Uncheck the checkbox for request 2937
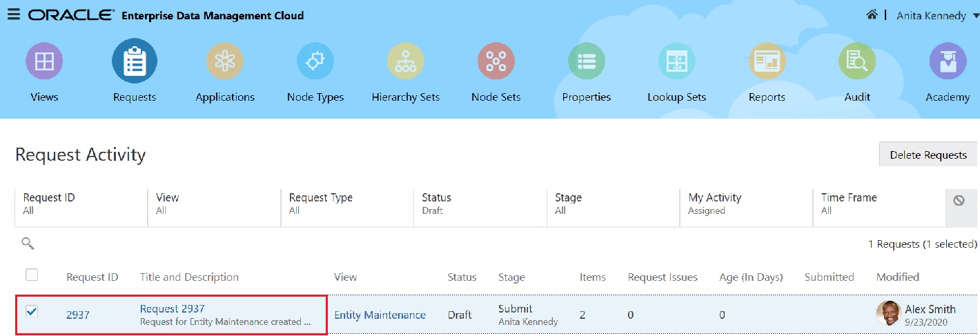 pyautogui.click(x=32, y=312)
